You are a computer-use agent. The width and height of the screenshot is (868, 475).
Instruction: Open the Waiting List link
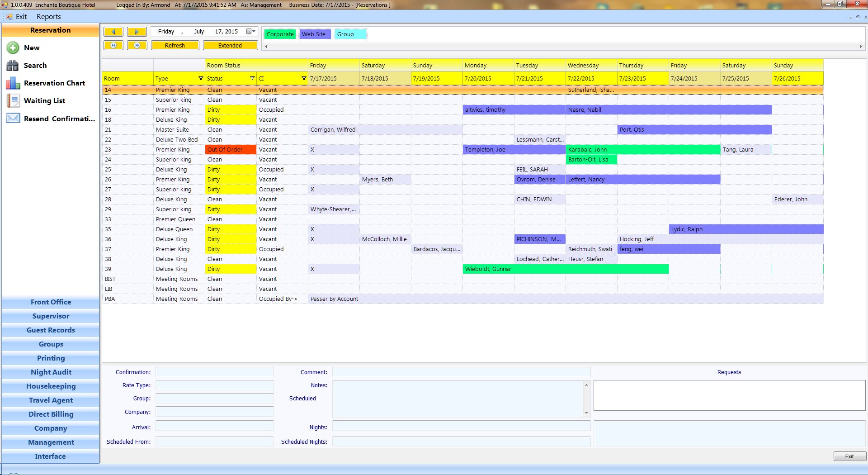[x=44, y=101]
